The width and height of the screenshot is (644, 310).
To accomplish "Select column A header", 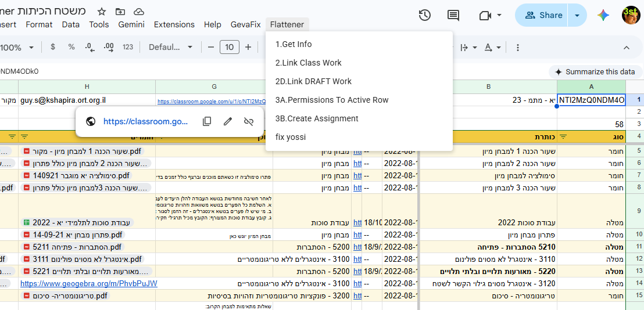I will [592, 86].
